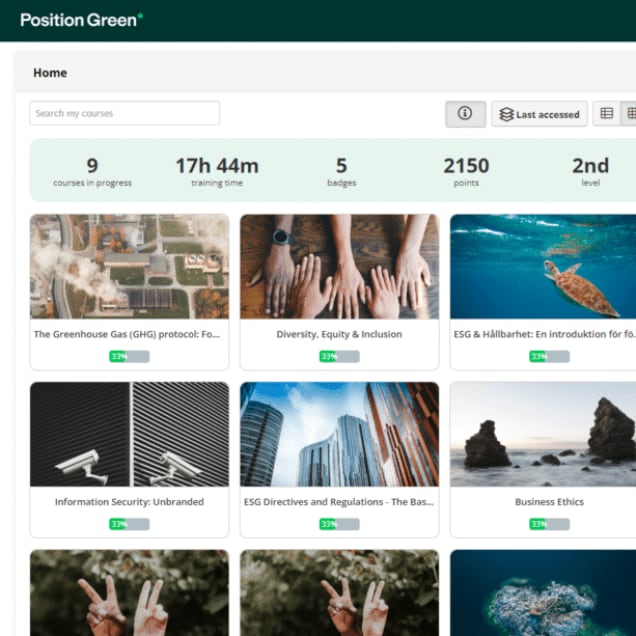Open the Business Ethics course
Image resolution: width=636 pixels, height=636 pixels.
point(548,502)
